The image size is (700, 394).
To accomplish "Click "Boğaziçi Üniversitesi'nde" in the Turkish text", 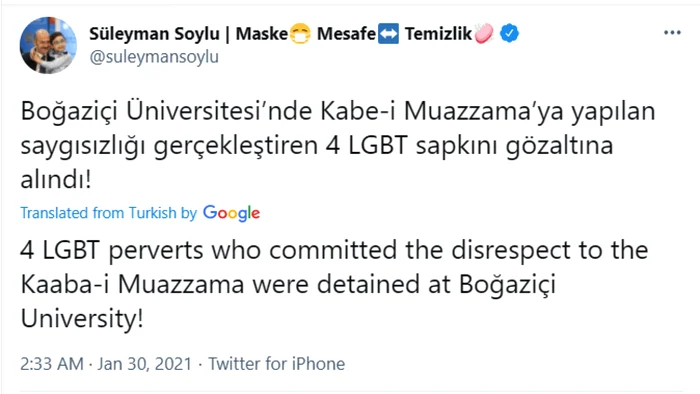I will [166, 112].
